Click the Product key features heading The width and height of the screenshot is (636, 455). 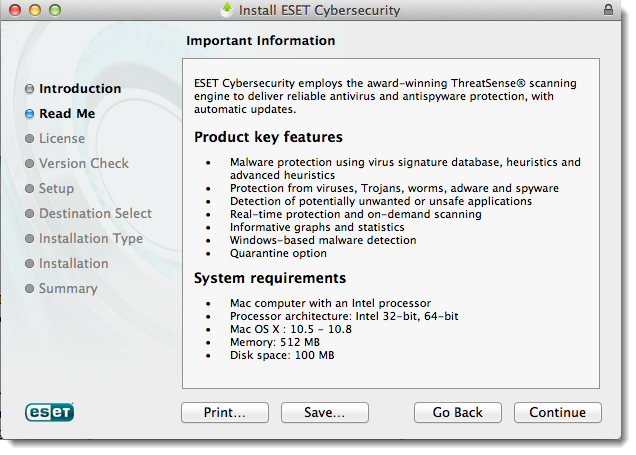click(x=268, y=137)
